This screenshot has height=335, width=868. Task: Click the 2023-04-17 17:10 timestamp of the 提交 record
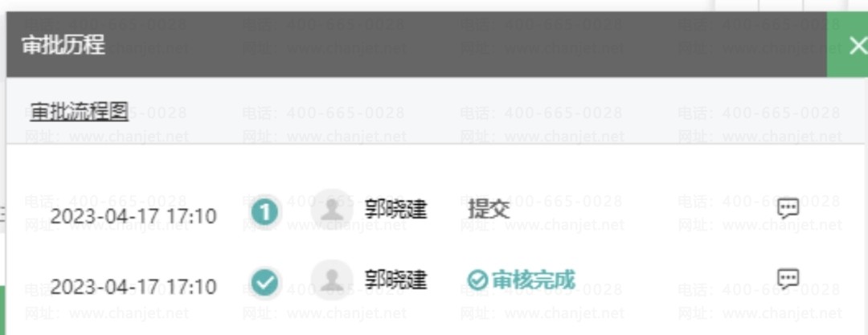click(133, 216)
